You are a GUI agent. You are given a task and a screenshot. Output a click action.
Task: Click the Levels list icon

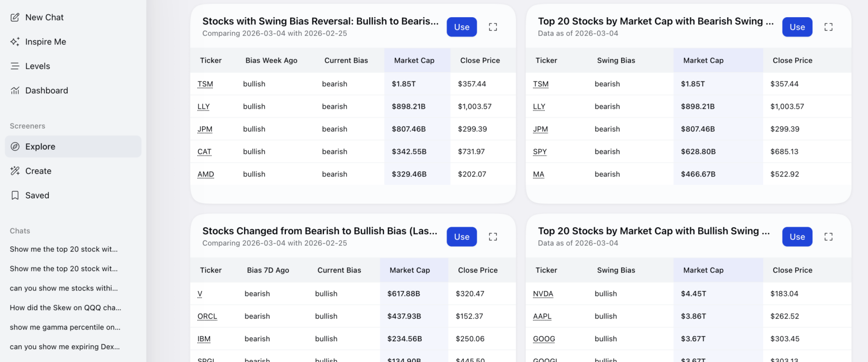click(15, 66)
